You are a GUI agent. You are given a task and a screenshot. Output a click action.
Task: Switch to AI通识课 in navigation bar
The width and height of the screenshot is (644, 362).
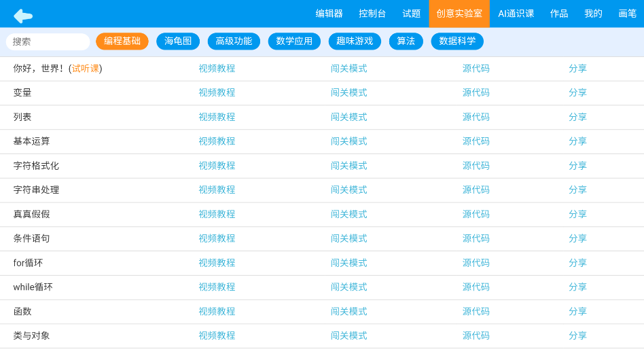click(x=516, y=14)
